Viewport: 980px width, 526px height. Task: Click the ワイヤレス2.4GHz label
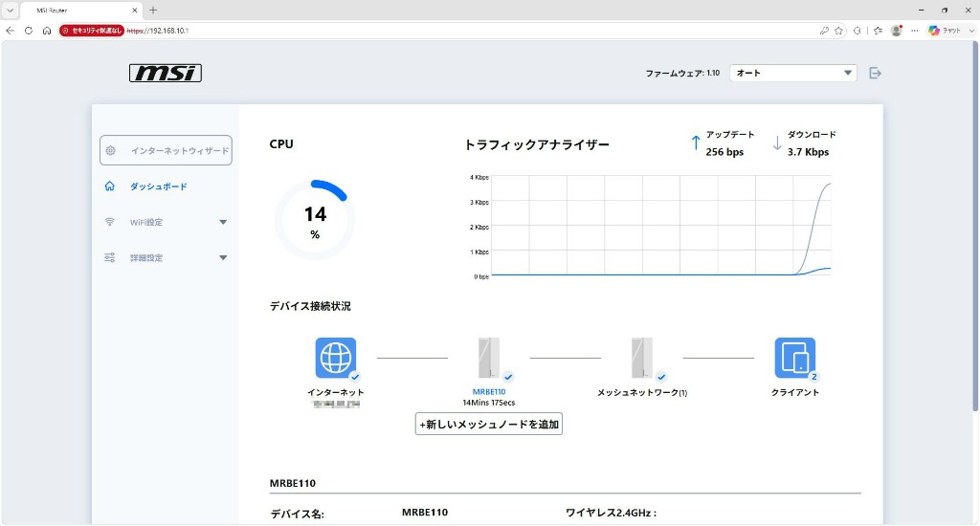click(611, 513)
